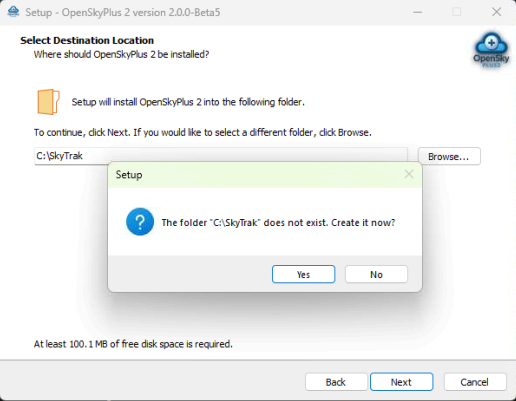
Task: Click No in the Setup dialog
Action: [376, 274]
